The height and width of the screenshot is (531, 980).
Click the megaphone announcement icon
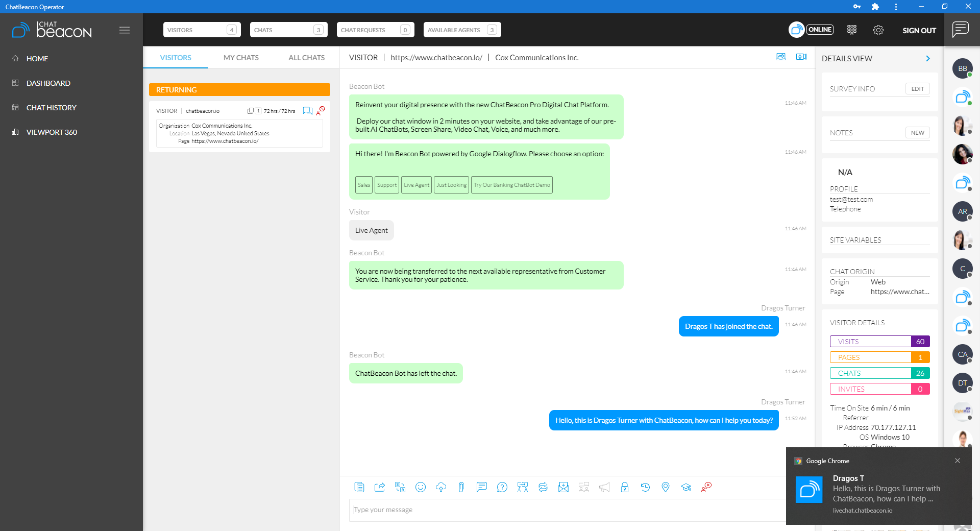[x=604, y=487]
